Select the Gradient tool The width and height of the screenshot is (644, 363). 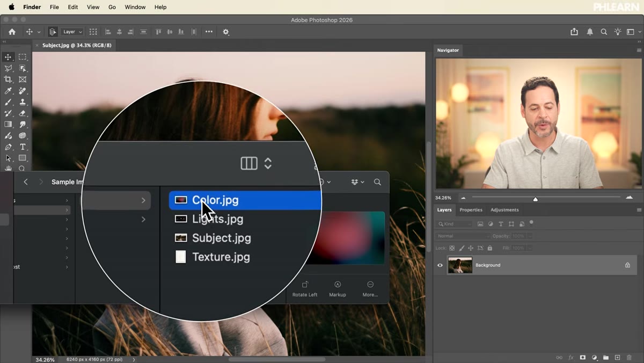8,125
